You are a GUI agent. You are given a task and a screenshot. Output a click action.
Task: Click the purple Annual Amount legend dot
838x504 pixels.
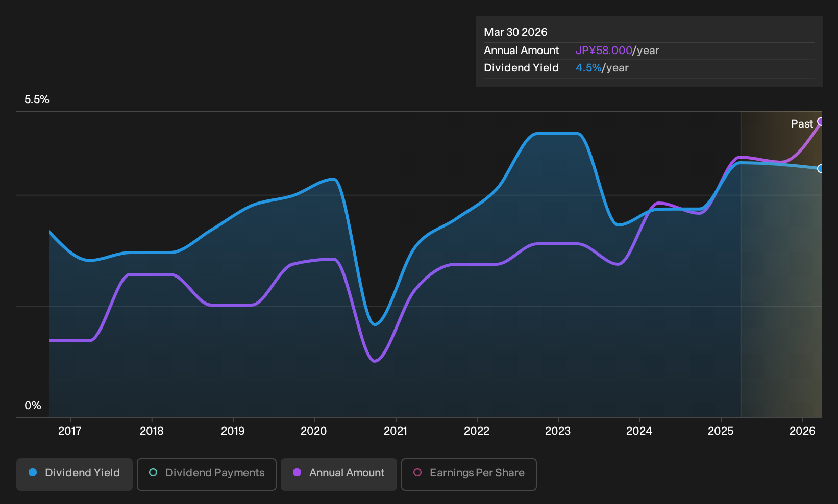[297, 473]
